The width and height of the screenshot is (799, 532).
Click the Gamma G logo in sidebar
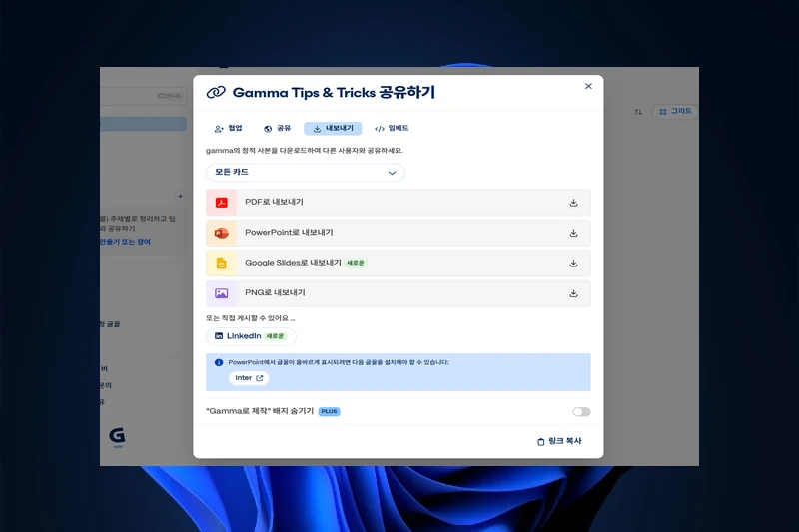[117, 436]
